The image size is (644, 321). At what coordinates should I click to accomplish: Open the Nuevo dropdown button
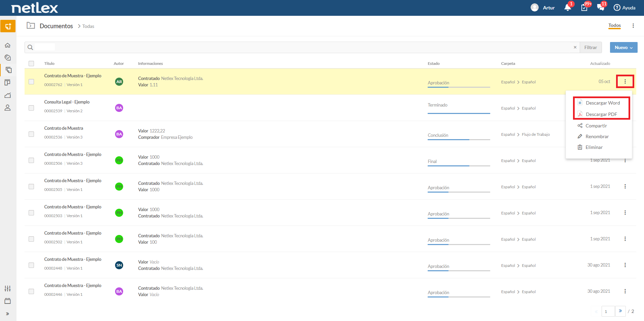click(623, 47)
